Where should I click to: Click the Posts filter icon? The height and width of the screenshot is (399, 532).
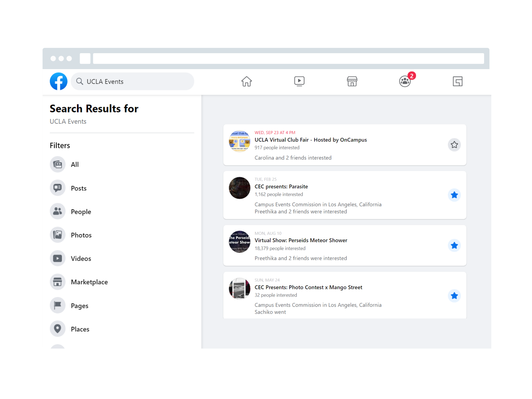tap(58, 188)
